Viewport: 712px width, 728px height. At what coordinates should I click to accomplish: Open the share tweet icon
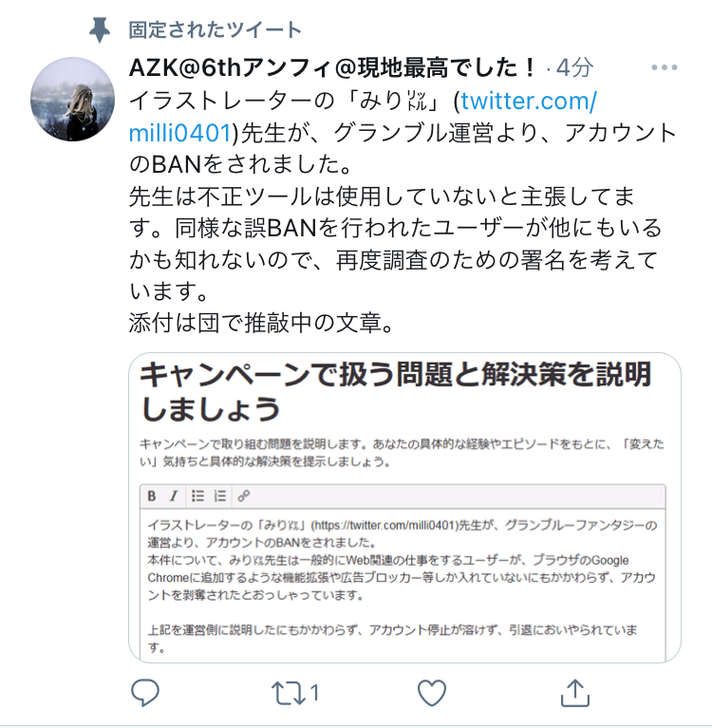coord(575,693)
